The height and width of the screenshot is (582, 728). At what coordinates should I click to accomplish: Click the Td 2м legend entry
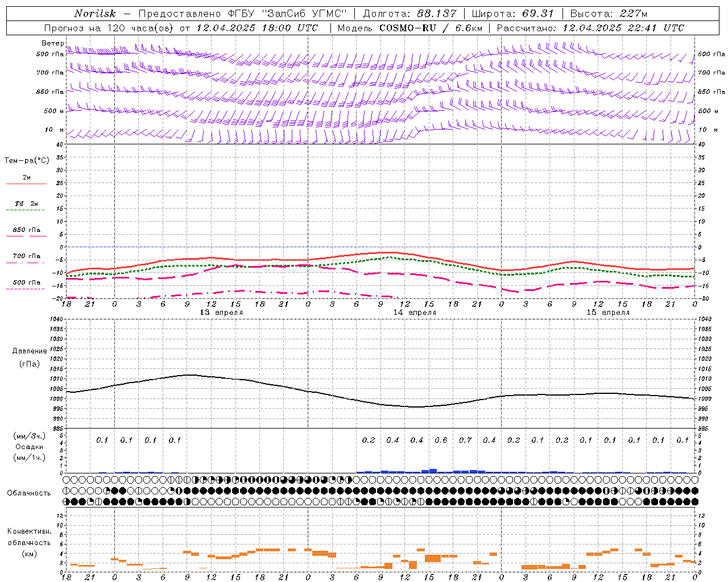26,203
